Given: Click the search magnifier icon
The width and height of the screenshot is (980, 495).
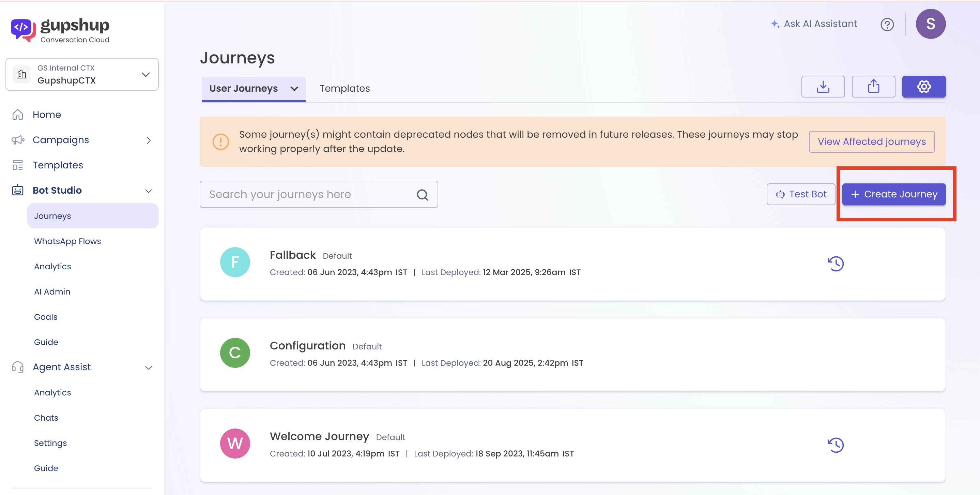Looking at the screenshot, I should click(422, 195).
